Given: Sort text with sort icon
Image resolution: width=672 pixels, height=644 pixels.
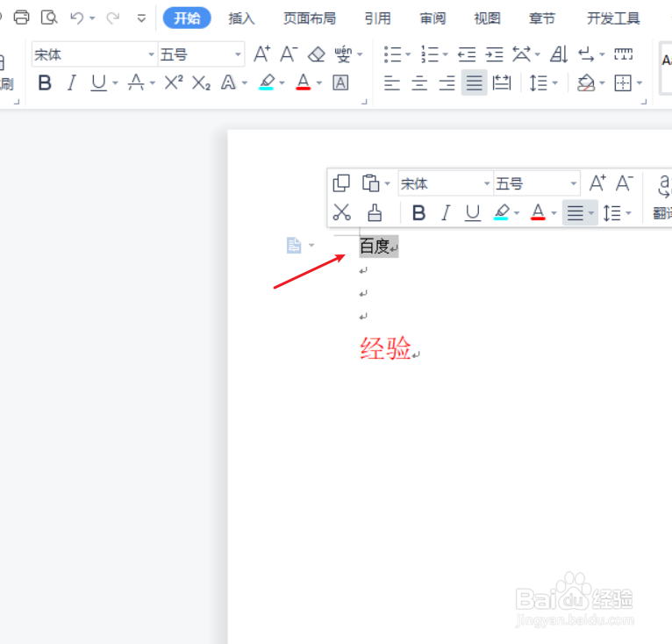Looking at the screenshot, I should [560, 54].
